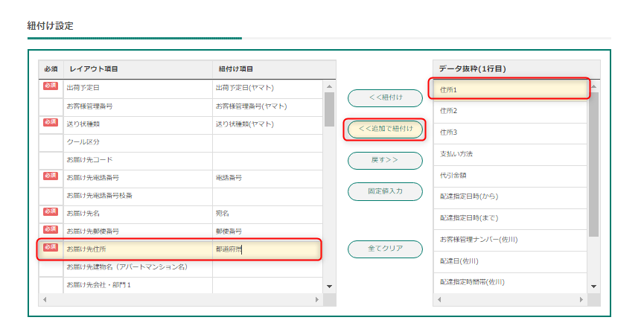
Task: Click the 都道府県 mapping field
Action: tap(267, 249)
